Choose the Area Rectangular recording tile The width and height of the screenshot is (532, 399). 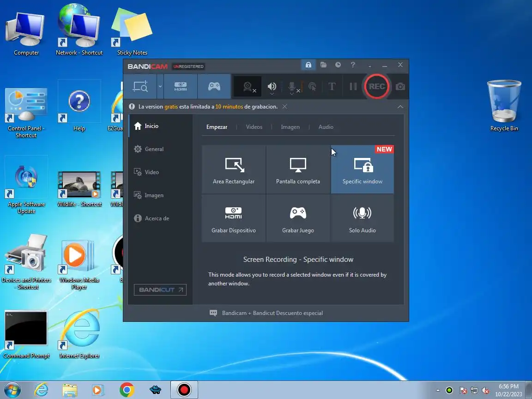[x=234, y=169]
